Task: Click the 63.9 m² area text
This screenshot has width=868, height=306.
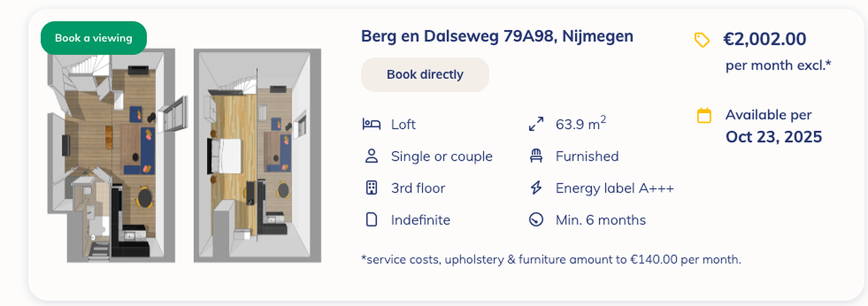Action: pos(580,124)
